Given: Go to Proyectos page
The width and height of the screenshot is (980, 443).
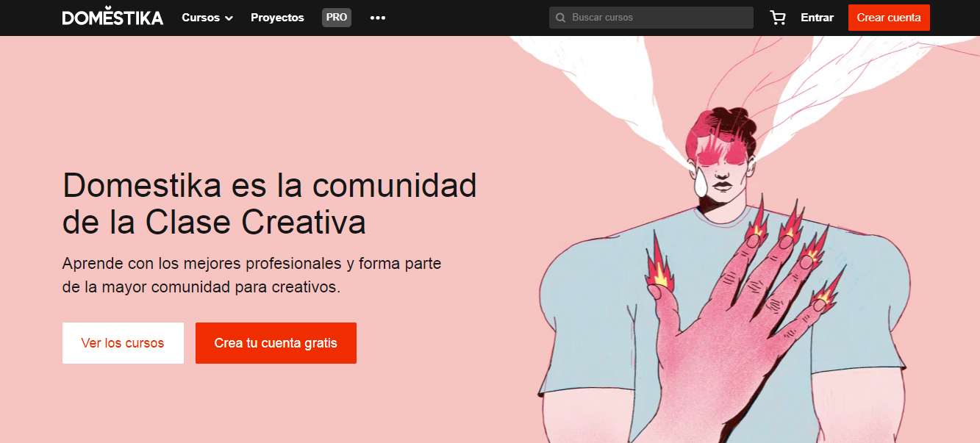Looking at the screenshot, I should coord(277,18).
